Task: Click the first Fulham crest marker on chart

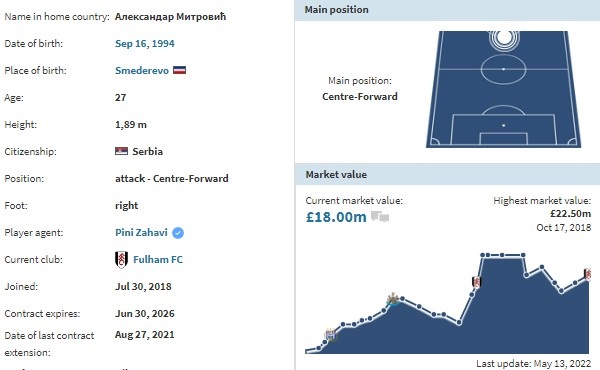Action: [476, 282]
